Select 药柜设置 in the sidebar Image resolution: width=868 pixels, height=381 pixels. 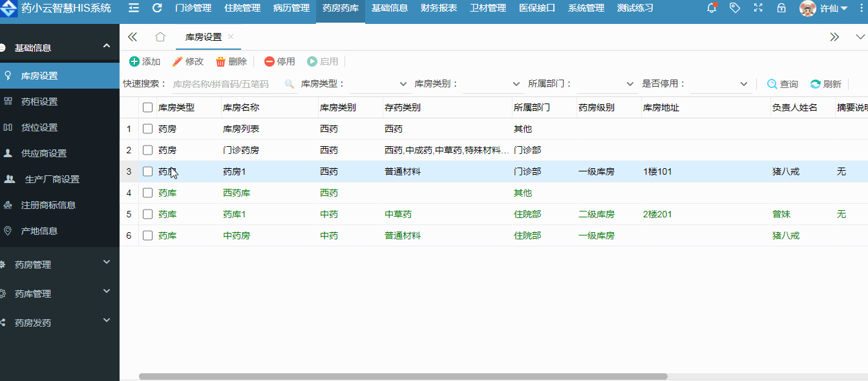(x=59, y=102)
